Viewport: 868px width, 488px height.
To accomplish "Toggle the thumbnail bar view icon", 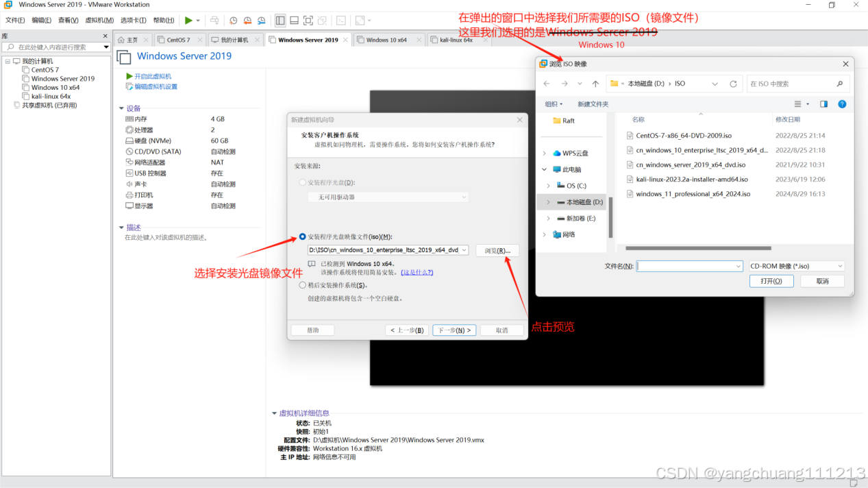I will coord(294,21).
